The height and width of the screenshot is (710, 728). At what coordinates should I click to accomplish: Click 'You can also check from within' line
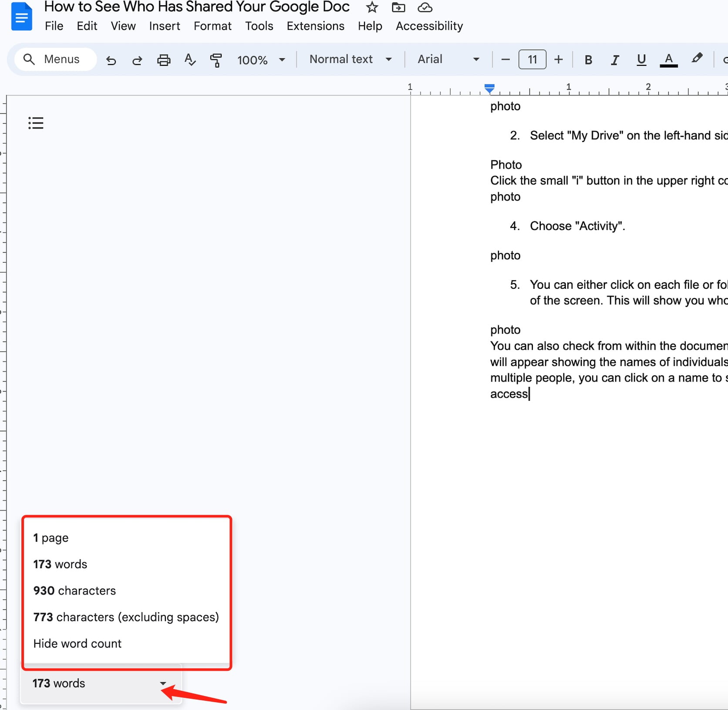(x=609, y=346)
